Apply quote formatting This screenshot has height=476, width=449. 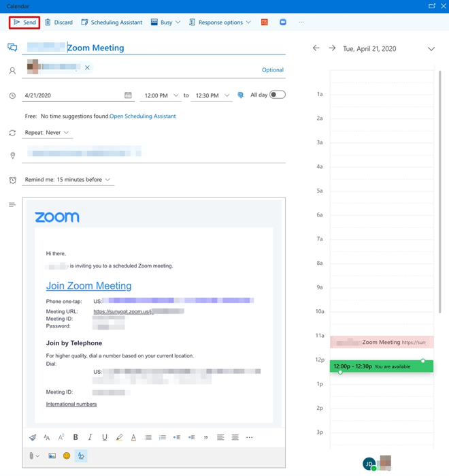[206, 437]
